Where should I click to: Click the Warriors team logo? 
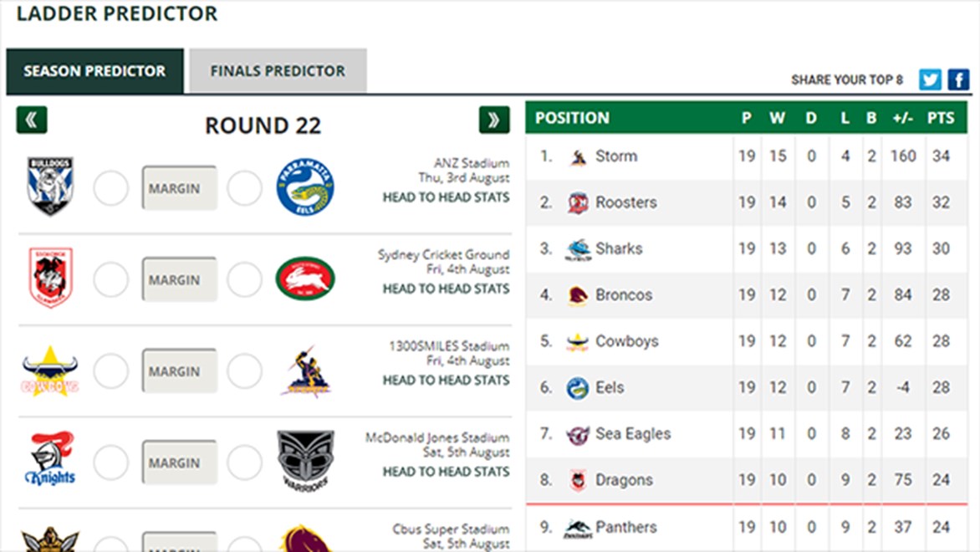[305, 463]
